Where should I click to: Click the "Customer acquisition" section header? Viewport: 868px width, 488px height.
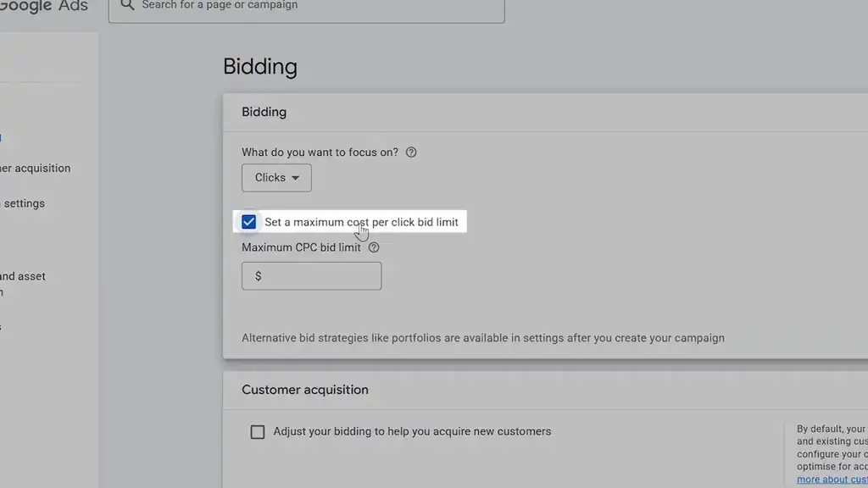304,390
